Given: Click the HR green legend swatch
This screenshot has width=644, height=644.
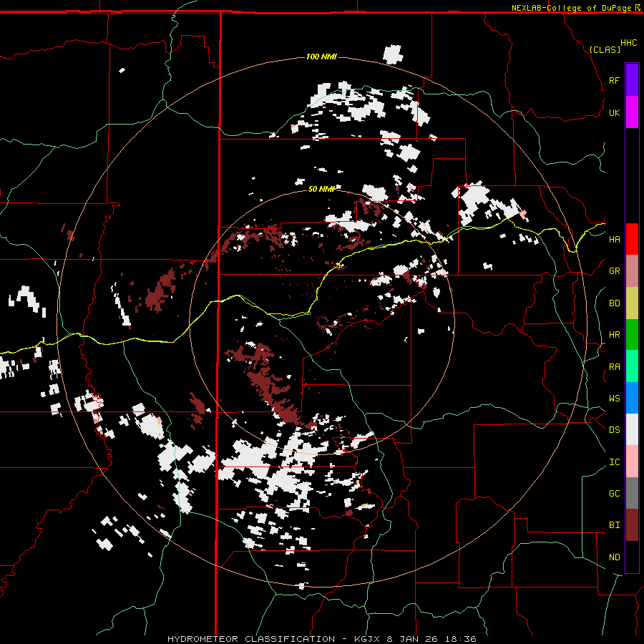Looking at the screenshot, I should pyautogui.click(x=632, y=335).
